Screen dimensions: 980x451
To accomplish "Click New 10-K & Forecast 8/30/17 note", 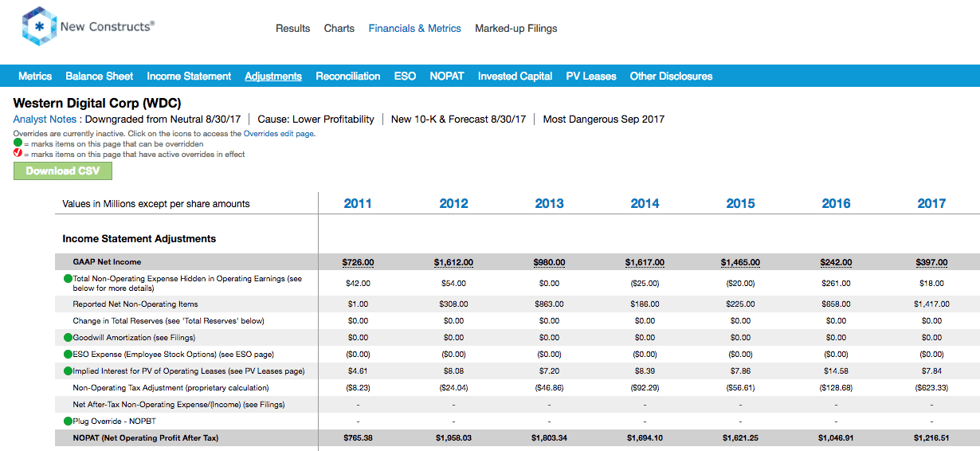I will [x=459, y=120].
